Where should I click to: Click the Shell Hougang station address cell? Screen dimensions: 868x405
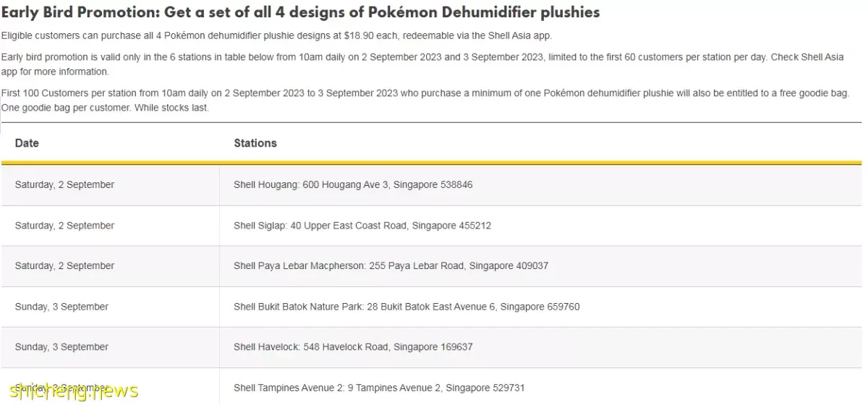click(x=540, y=185)
